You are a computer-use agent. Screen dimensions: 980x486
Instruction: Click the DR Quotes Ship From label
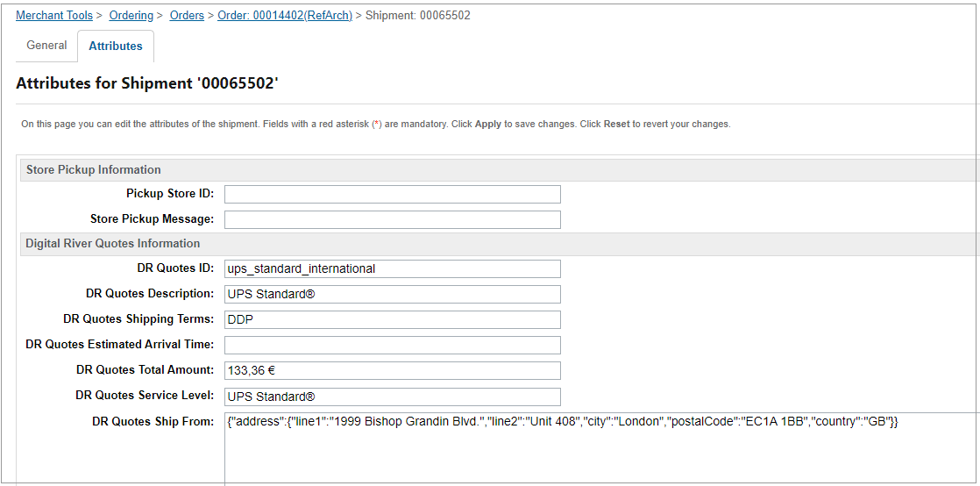[x=153, y=422]
